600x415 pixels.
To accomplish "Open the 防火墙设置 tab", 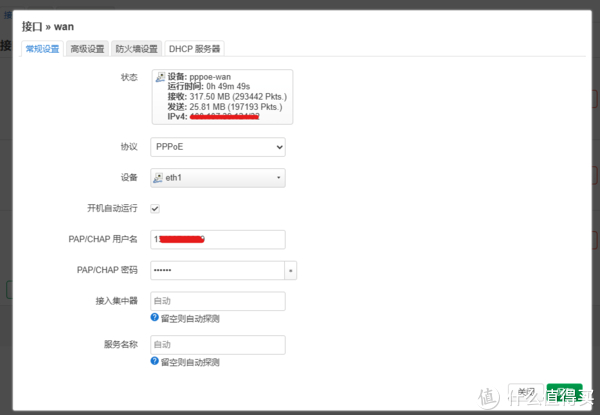I will click(137, 49).
